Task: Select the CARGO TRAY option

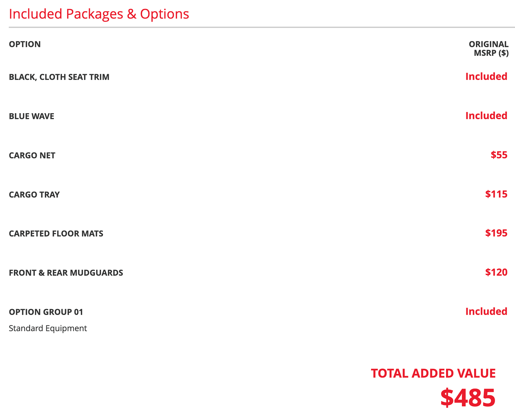Action: 34,195
